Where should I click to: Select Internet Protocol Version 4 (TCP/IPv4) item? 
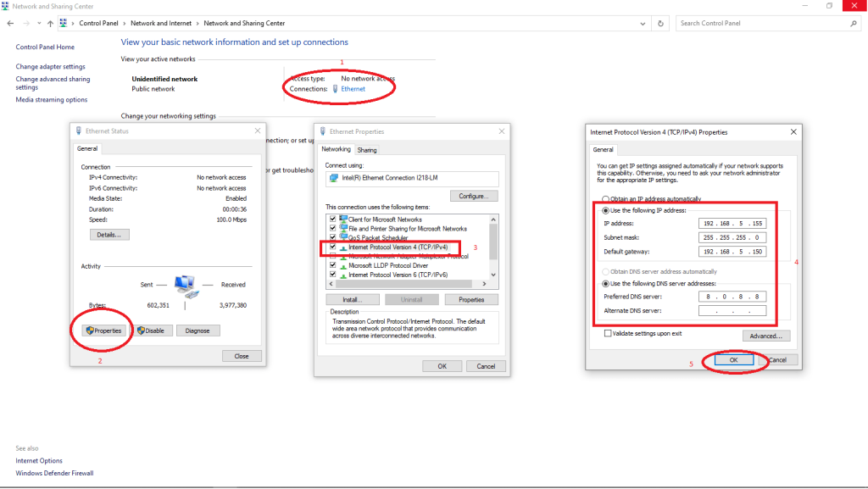[398, 247]
